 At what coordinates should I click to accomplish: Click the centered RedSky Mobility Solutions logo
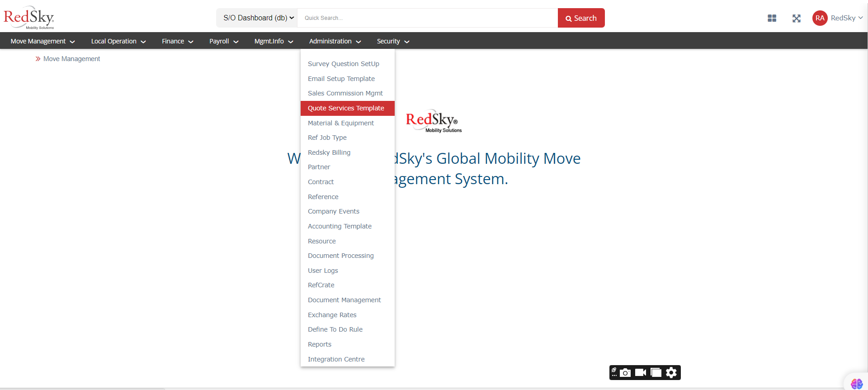coord(434,121)
